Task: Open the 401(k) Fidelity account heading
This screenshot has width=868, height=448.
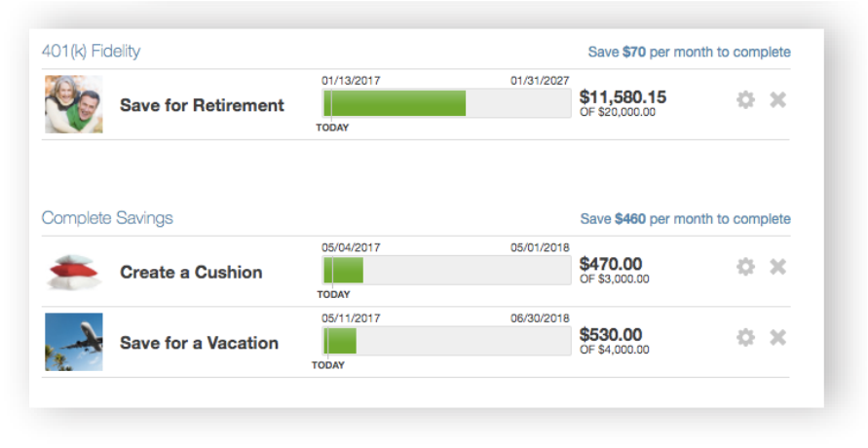Action: (x=93, y=51)
